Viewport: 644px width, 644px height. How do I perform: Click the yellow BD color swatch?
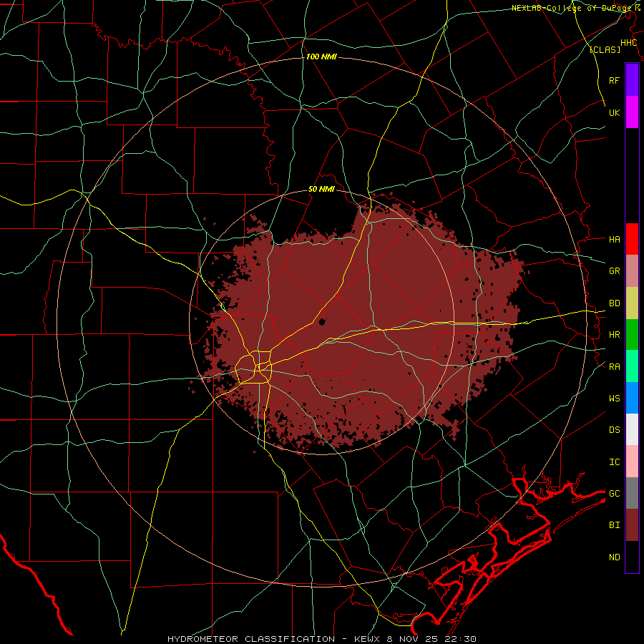click(x=632, y=303)
